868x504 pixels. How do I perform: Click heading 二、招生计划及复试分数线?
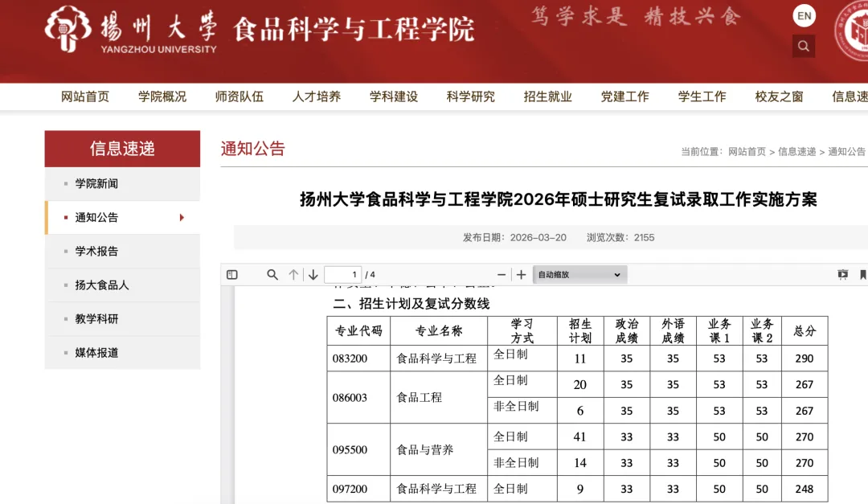411,304
